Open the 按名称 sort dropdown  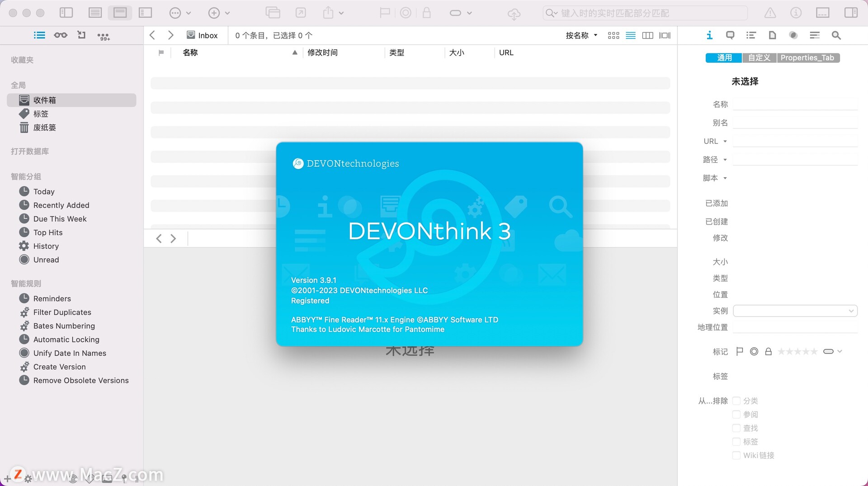(581, 35)
